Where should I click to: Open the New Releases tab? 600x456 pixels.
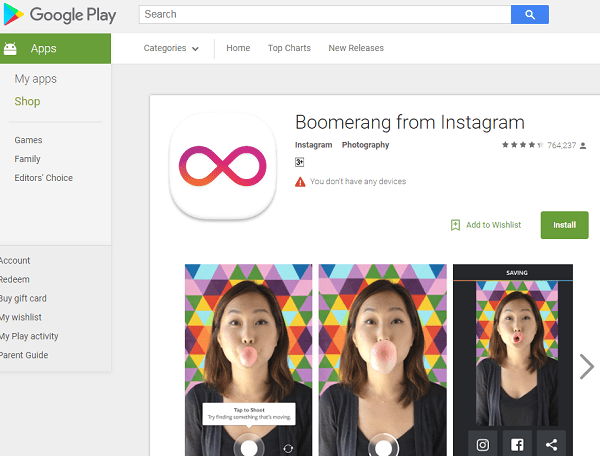356,48
